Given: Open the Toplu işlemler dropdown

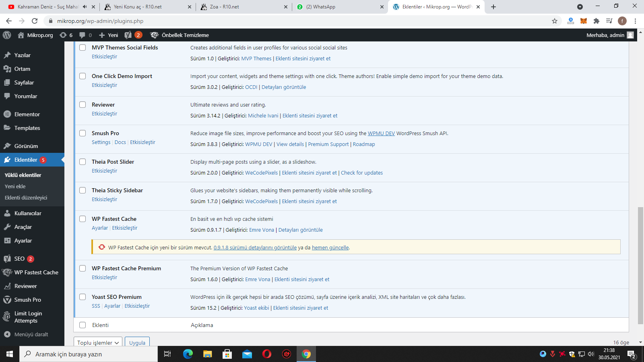Looking at the screenshot, I should 98,342.
